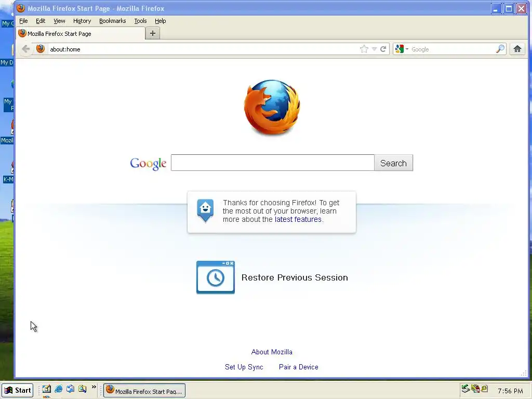Open the Windows Start menu
Viewport: 532px width, 399px height.
(x=17, y=390)
